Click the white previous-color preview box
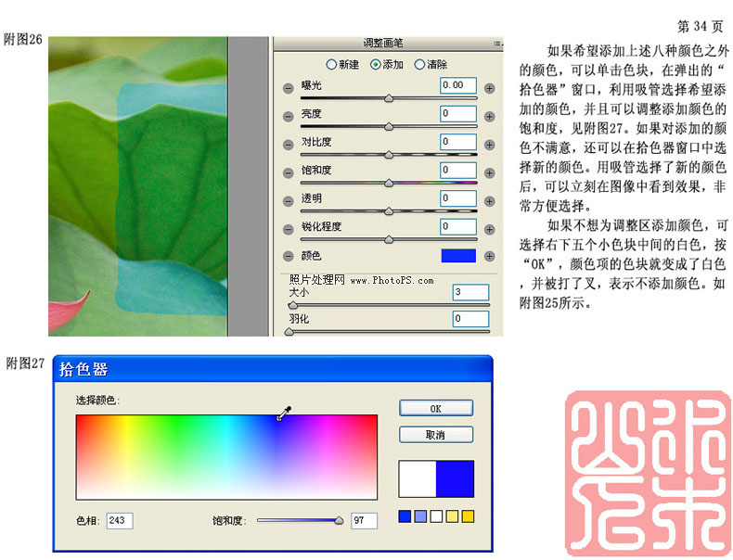 click(418, 478)
